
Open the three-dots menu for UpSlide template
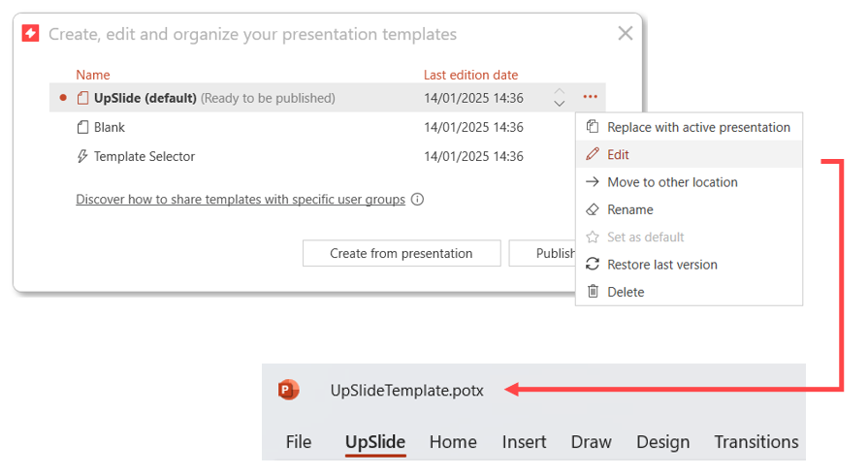click(x=590, y=97)
